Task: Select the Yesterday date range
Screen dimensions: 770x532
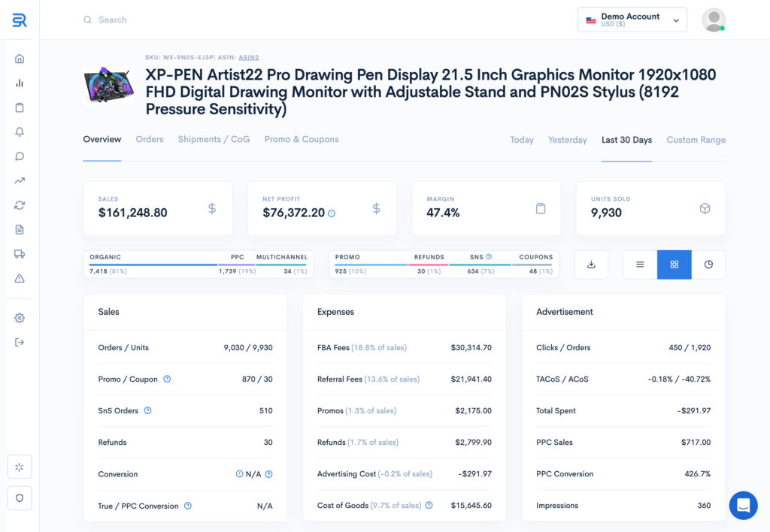Action: click(567, 140)
